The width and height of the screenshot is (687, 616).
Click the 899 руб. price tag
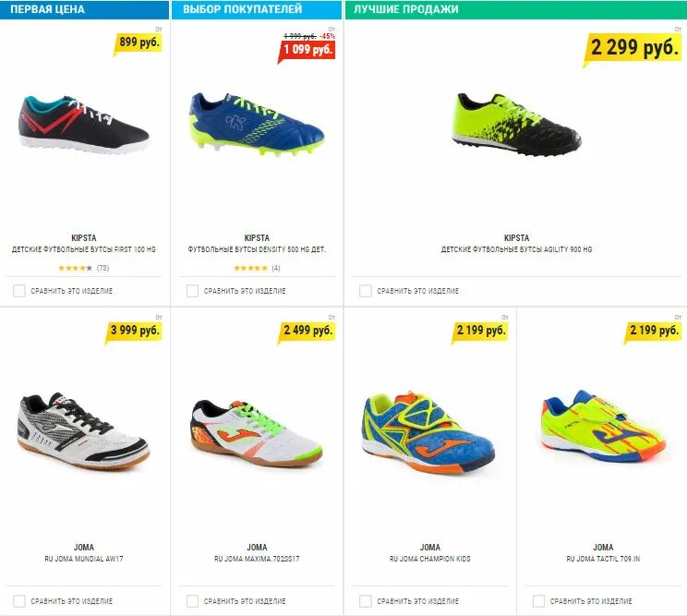click(138, 43)
